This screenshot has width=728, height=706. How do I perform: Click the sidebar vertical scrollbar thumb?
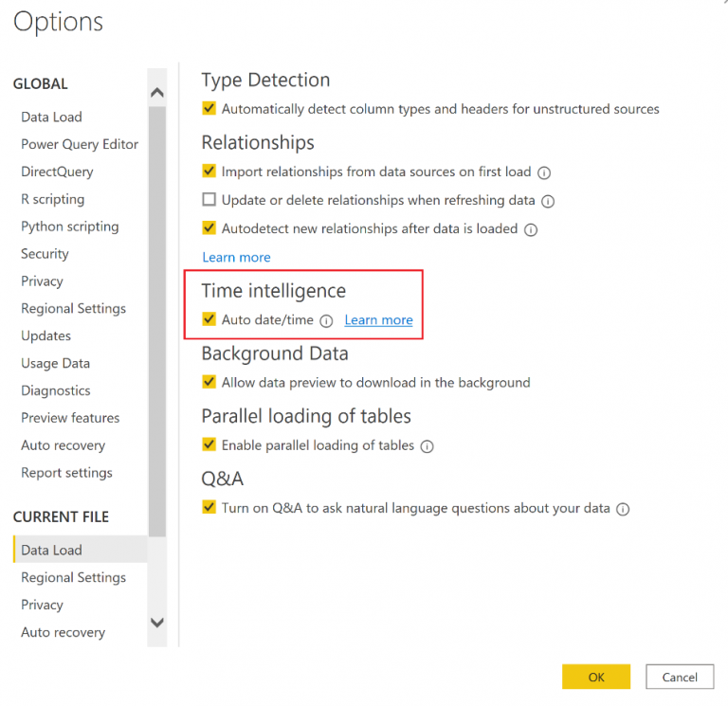tap(157, 321)
